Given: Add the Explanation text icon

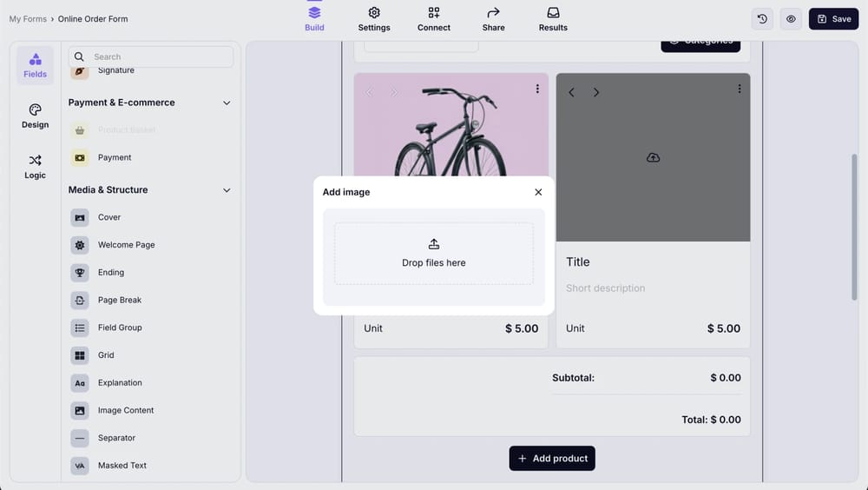Looking at the screenshot, I should (x=80, y=383).
